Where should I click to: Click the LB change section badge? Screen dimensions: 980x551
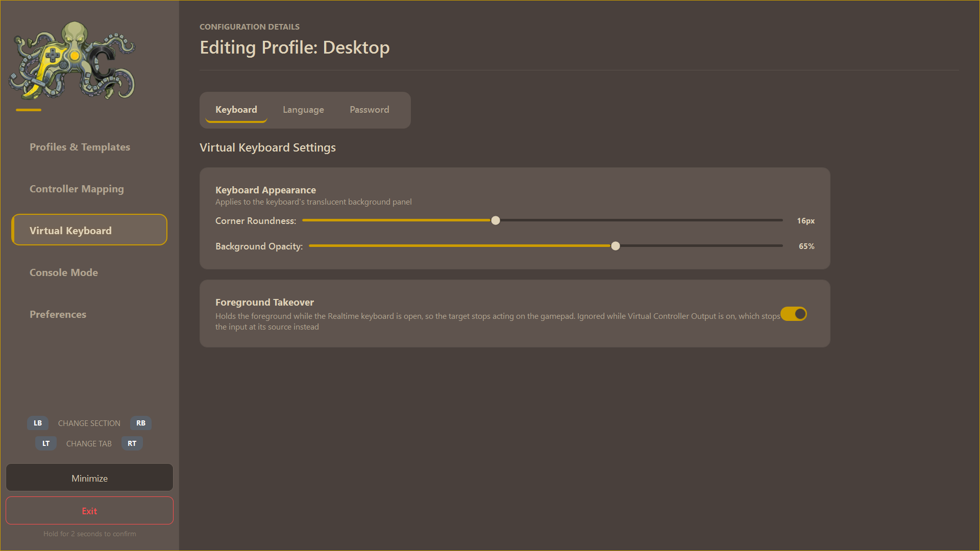(38, 423)
